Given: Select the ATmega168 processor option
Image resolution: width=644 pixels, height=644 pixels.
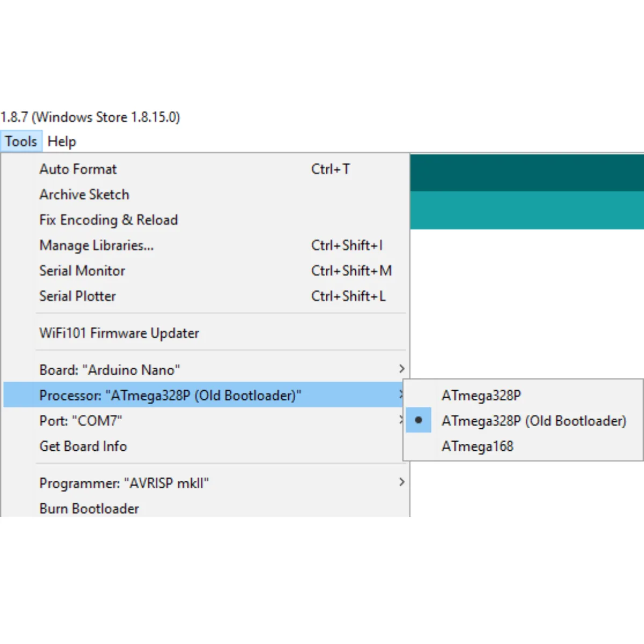Looking at the screenshot, I should click(523, 446).
